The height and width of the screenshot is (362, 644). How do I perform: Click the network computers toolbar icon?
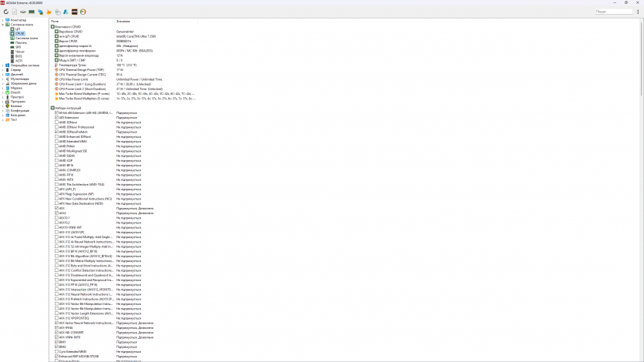(40, 12)
